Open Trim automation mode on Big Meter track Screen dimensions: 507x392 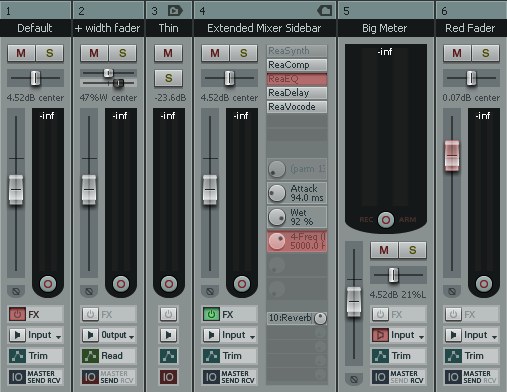(x=408, y=356)
